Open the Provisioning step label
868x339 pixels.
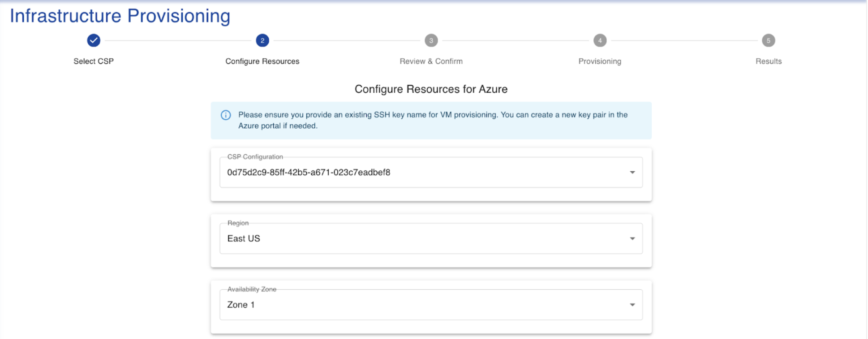[x=600, y=61]
